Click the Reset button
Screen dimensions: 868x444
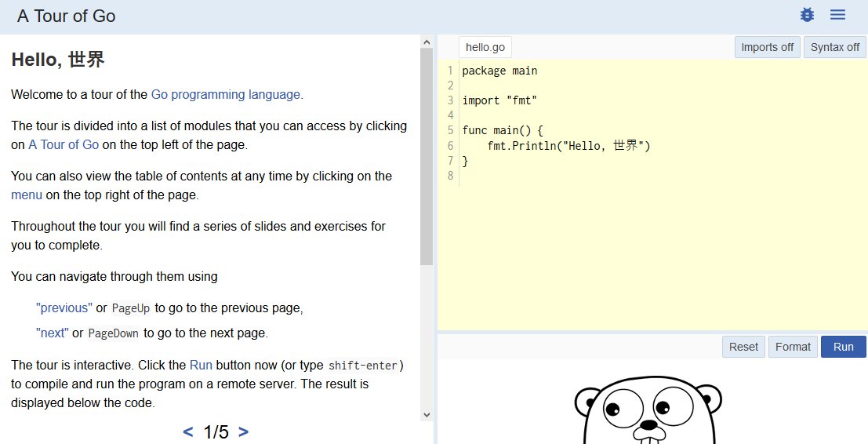[743, 347]
